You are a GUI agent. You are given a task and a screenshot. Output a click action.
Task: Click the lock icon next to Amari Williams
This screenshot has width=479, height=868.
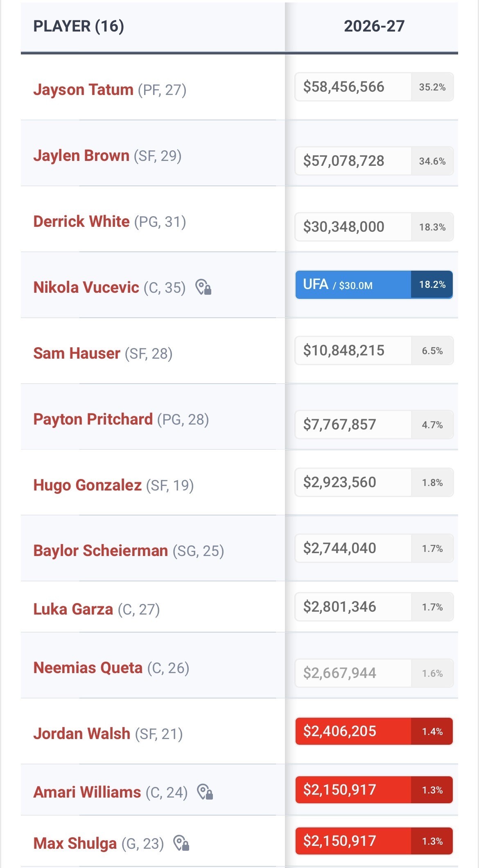pyautogui.click(x=205, y=792)
